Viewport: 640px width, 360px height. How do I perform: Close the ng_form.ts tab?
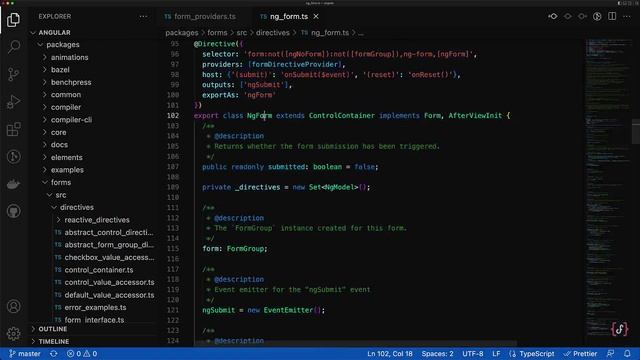[316, 16]
